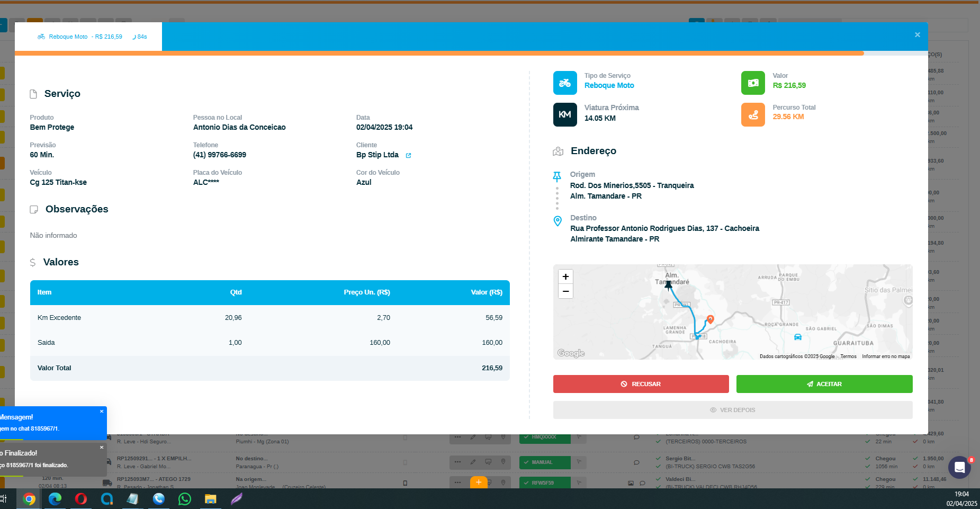The height and width of the screenshot is (509, 980).
Task: Open WhatsApp from the taskbar
Action: [x=184, y=499]
